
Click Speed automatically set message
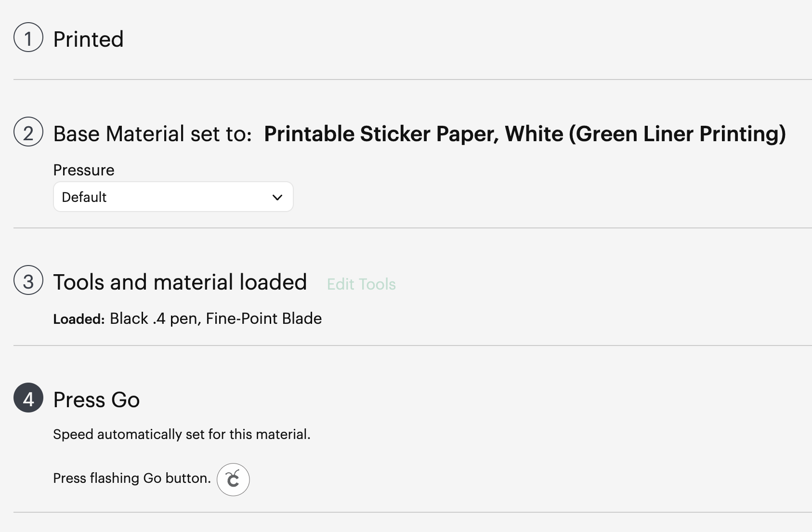[x=182, y=434]
